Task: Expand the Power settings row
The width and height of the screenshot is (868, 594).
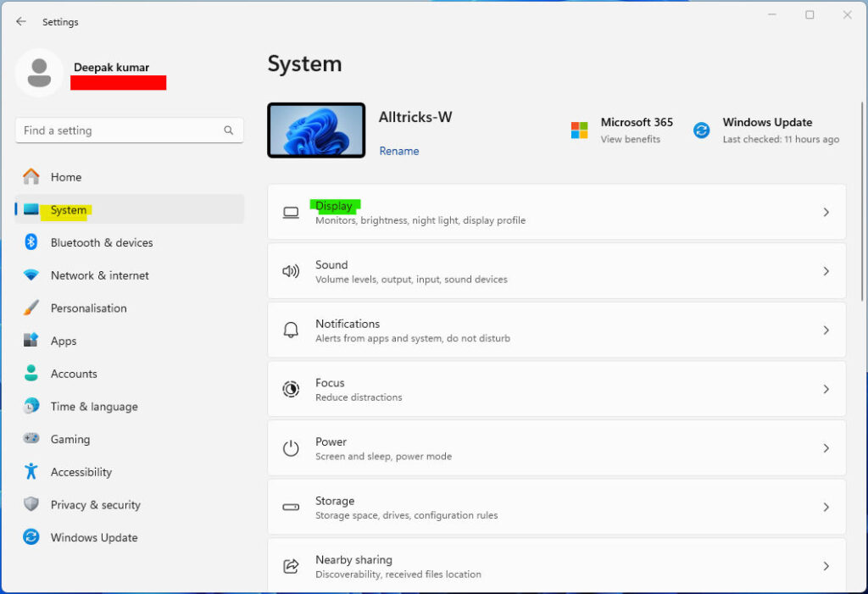Action: click(x=826, y=447)
